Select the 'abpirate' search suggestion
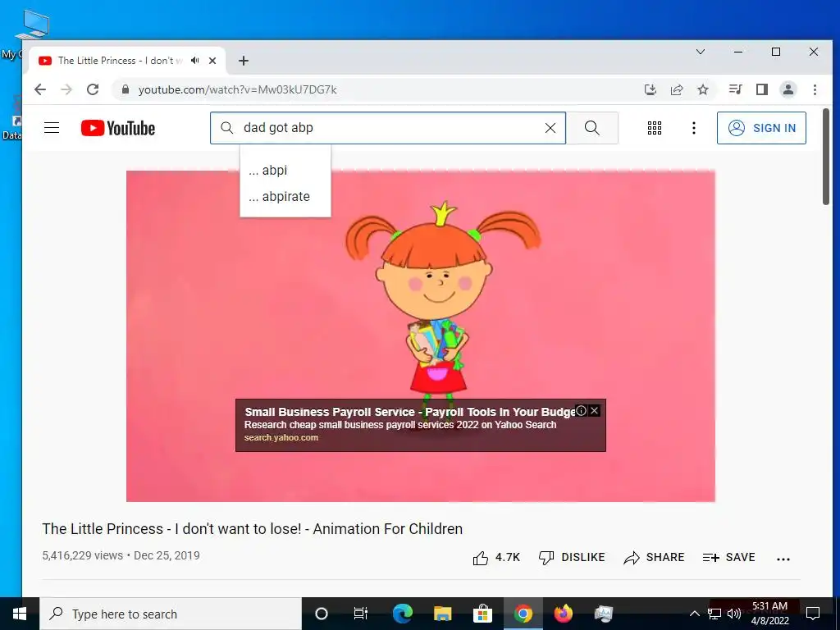Viewport: 840px width, 630px height. (x=285, y=197)
